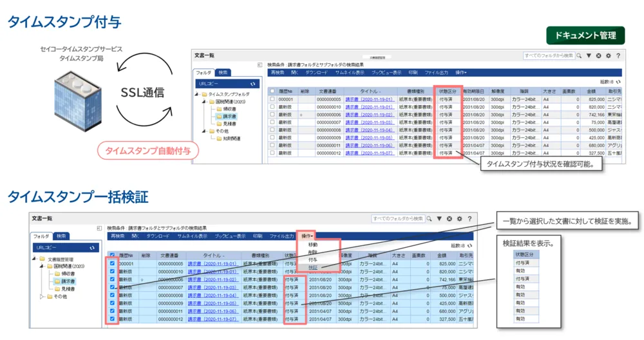The image size is (644, 340).
Task: Select 見積書 folder in lower tree
Action: [x=65, y=288]
